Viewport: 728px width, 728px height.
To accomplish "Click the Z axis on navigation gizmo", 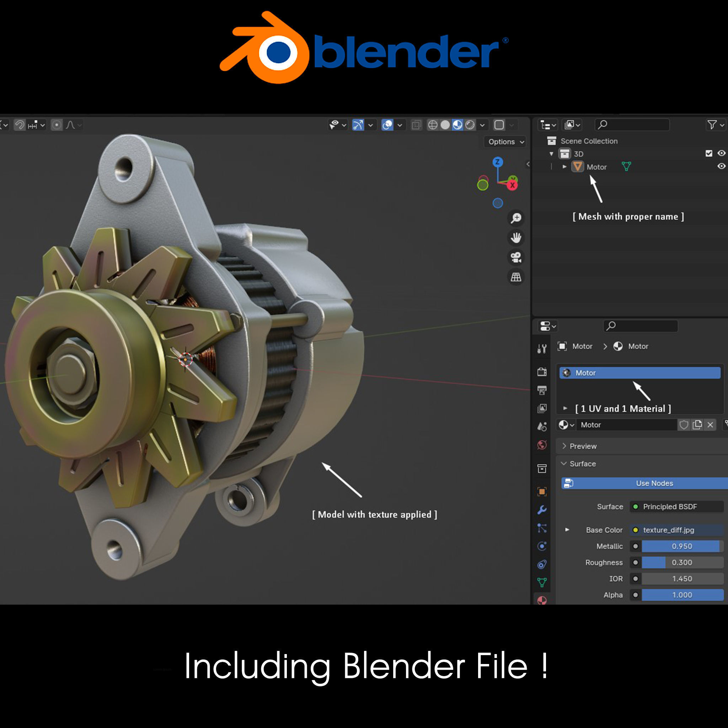I will coord(498,162).
